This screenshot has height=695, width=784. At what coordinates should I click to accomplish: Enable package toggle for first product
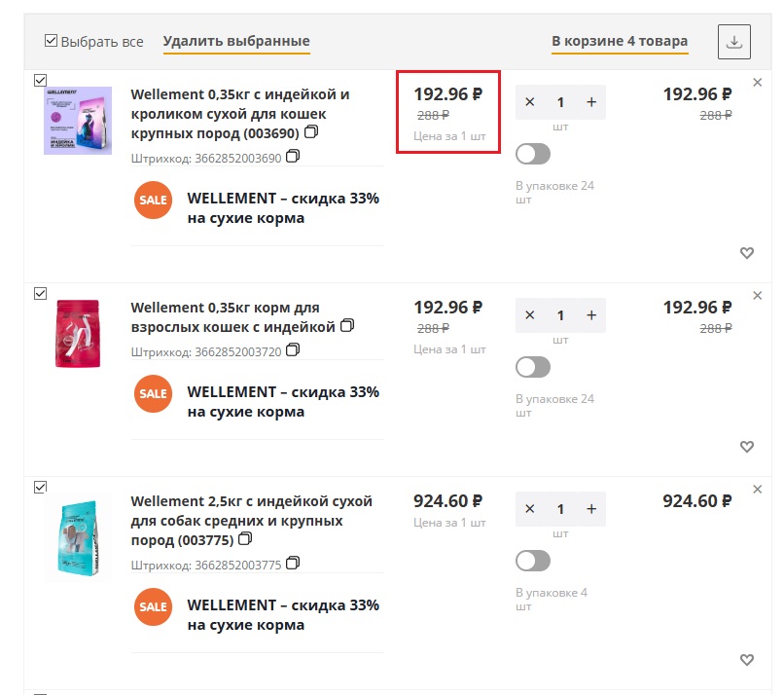pyautogui.click(x=533, y=154)
